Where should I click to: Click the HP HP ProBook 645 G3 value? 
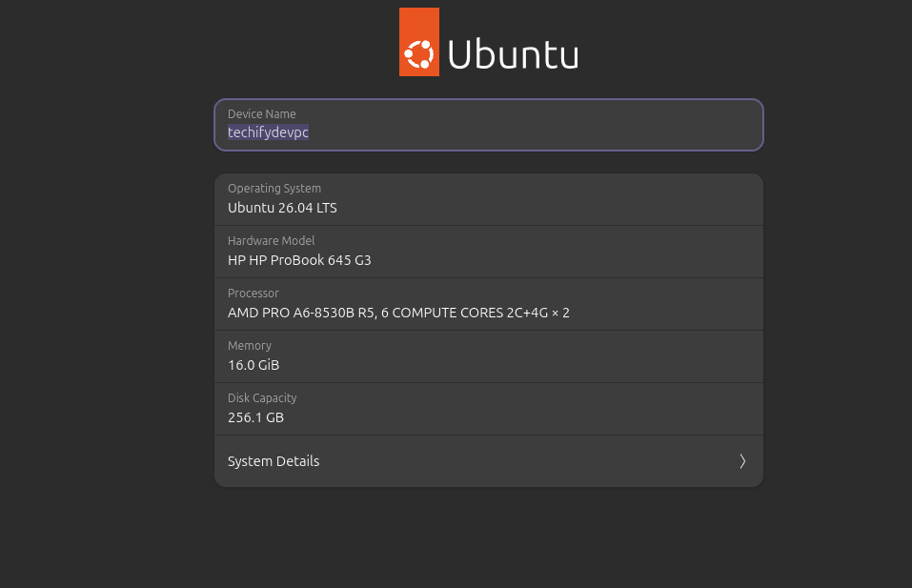[x=299, y=260]
